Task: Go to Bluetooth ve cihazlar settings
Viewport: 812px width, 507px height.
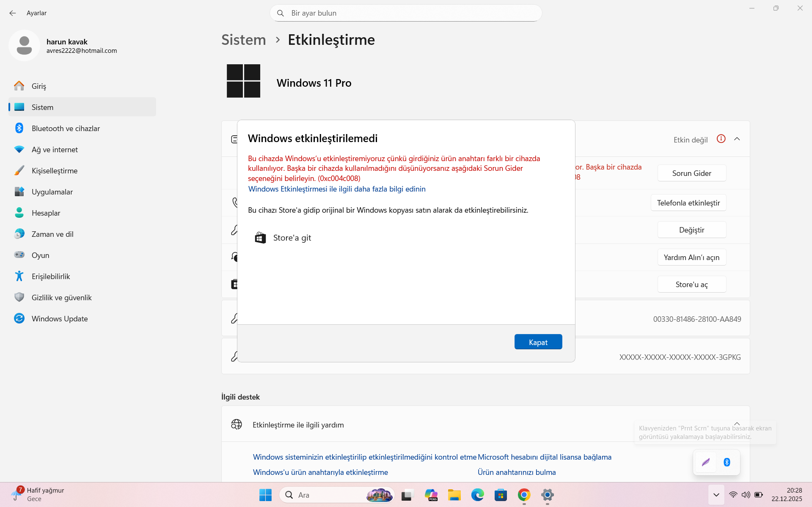Action: (x=83, y=128)
